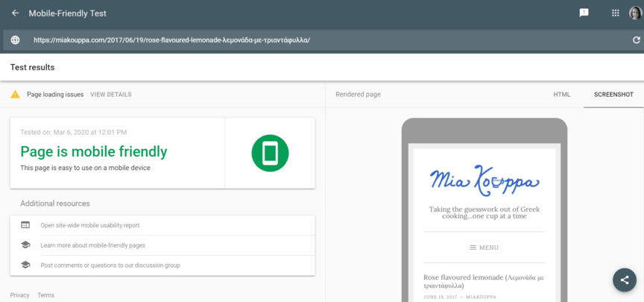Click 'Additional resources' heading

[x=55, y=204]
